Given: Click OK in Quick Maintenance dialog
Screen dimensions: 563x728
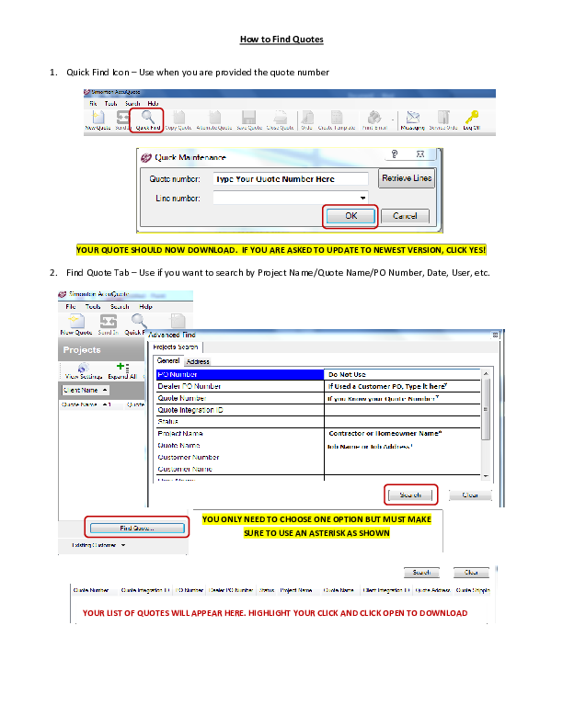Looking at the screenshot, I should (351, 216).
